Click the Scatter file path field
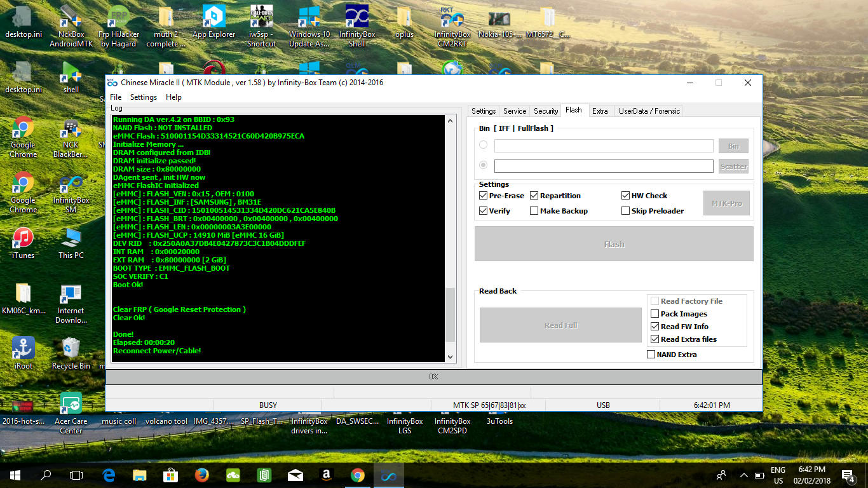The image size is (868, 488). click(604, 166)
